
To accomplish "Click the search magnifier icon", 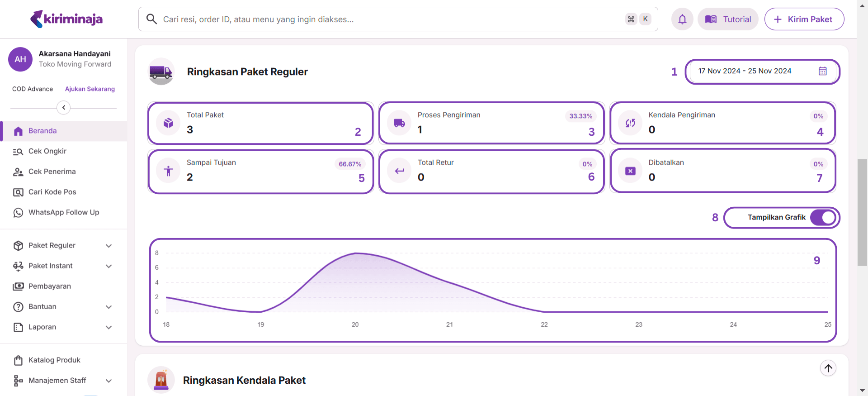I will click(x=151, y=19).
